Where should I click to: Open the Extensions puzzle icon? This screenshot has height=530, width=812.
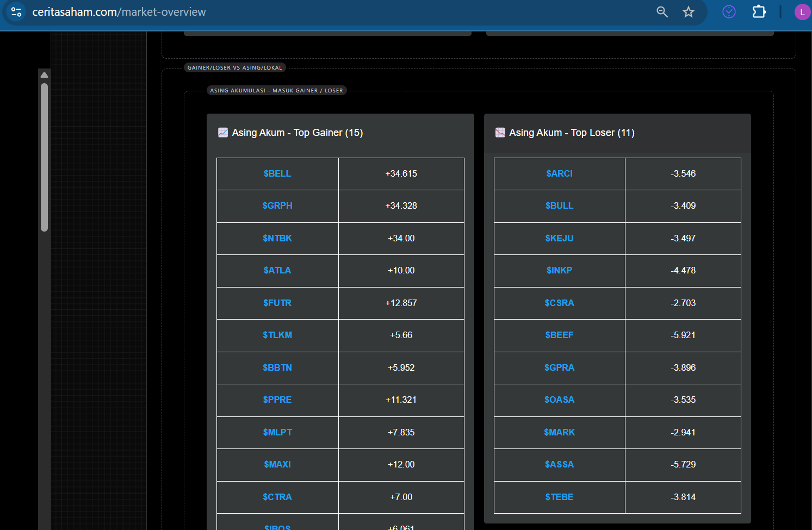(759, 11)
